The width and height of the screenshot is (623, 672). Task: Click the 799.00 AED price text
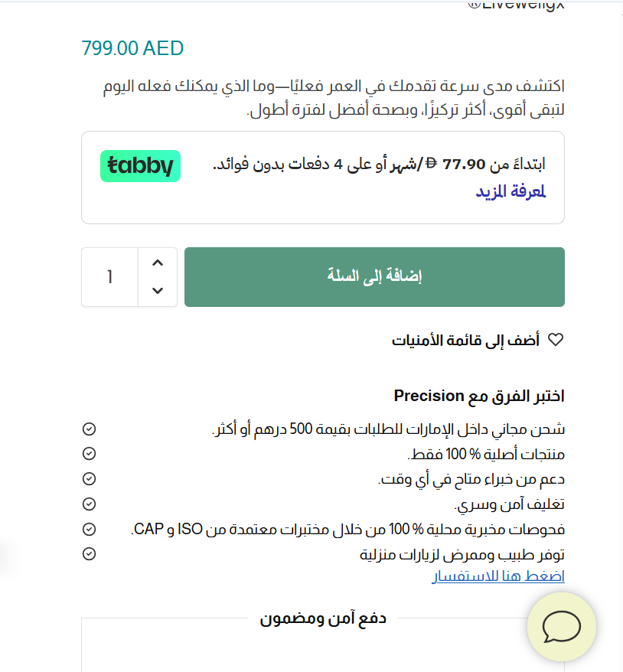point(132,48)
